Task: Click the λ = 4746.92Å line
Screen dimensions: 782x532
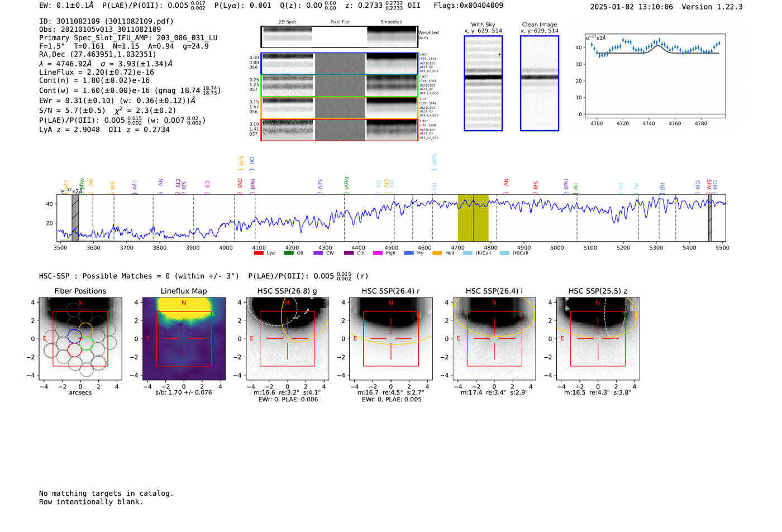Action: (x=106, y=64)
